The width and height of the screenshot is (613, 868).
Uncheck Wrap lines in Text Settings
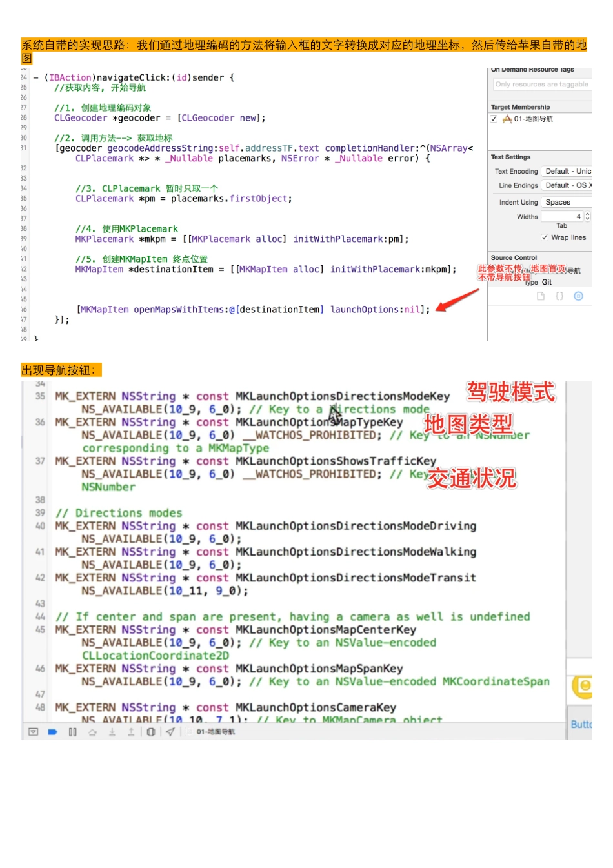click(545, 237)
